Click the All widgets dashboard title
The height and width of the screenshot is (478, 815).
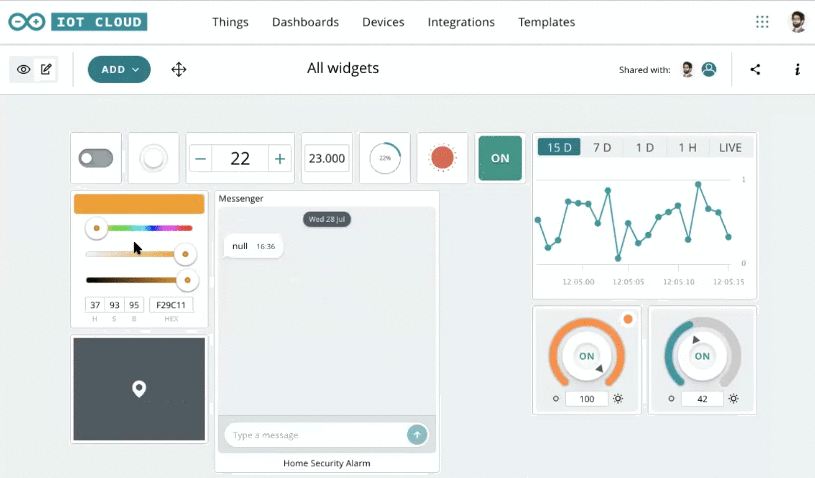(x=343, y=68)
